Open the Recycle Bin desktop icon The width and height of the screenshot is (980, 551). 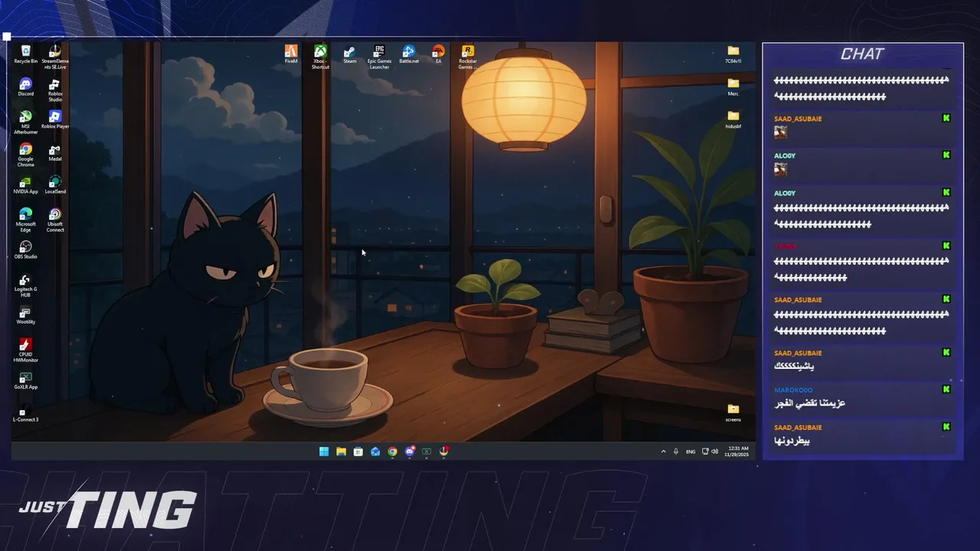(x=25, y=54)
